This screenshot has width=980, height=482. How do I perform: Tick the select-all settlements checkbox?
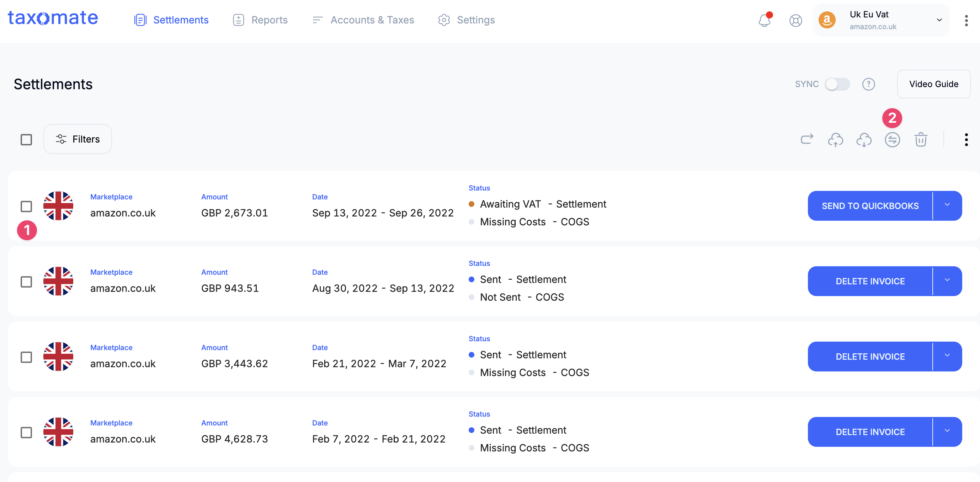point(26,140)
